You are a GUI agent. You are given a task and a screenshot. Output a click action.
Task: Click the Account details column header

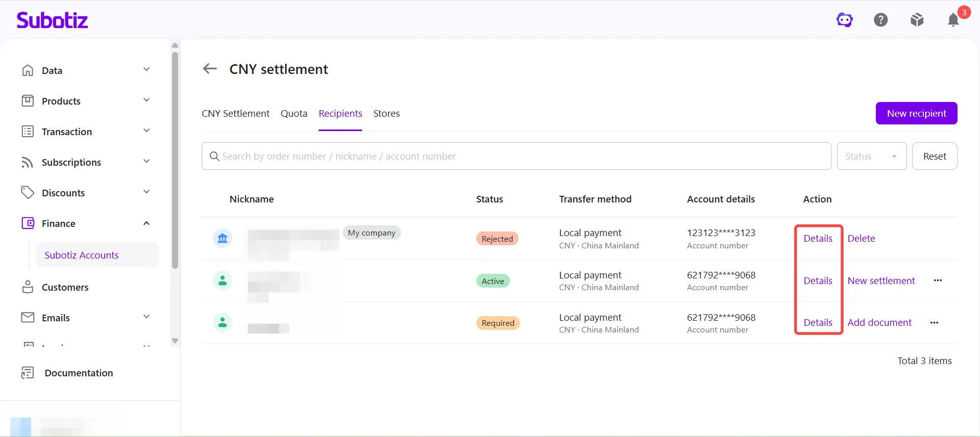click(x=721, y=199)
